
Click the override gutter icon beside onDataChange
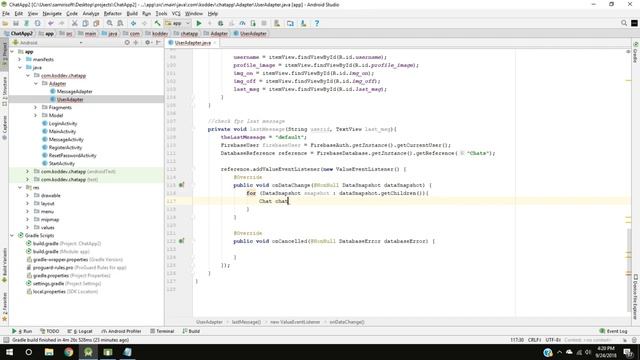pyautogui.click(x=182, y=185)
